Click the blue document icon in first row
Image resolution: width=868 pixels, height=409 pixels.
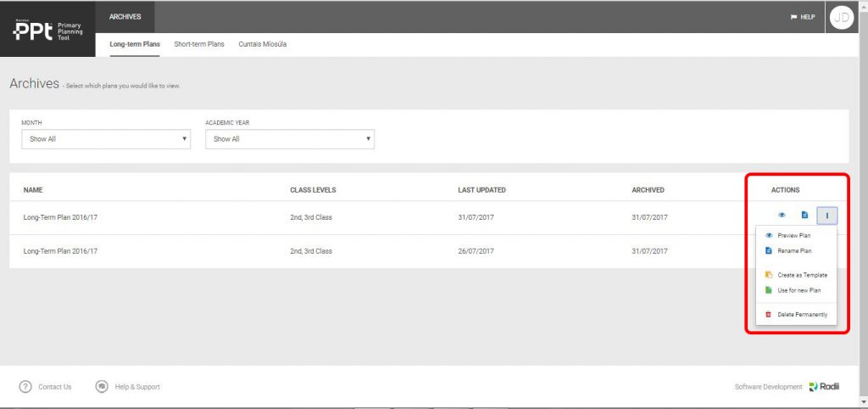(804, 216)
